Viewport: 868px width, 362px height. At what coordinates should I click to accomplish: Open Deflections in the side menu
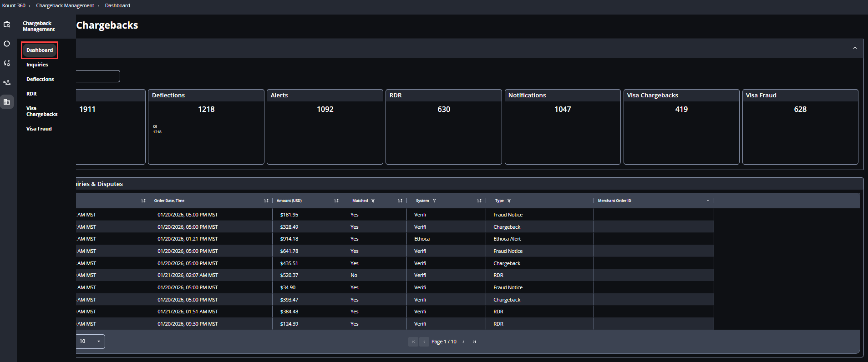click(40, 79)
